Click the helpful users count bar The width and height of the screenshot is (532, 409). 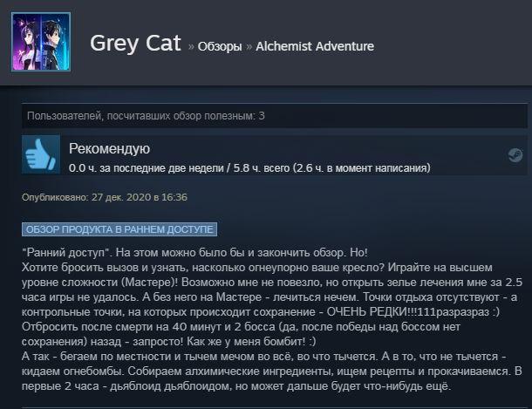(x=274, y=116)
